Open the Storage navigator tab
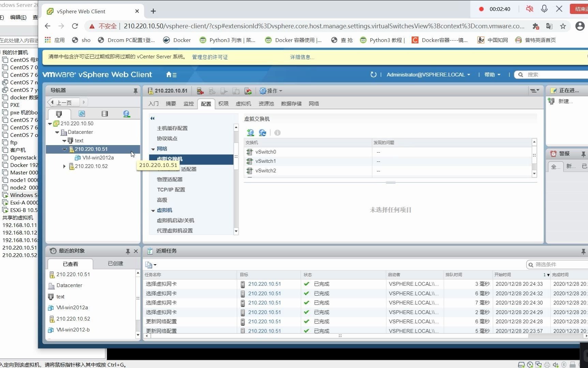The height and width of the screenshot is (368, 588). coord(105,114)
